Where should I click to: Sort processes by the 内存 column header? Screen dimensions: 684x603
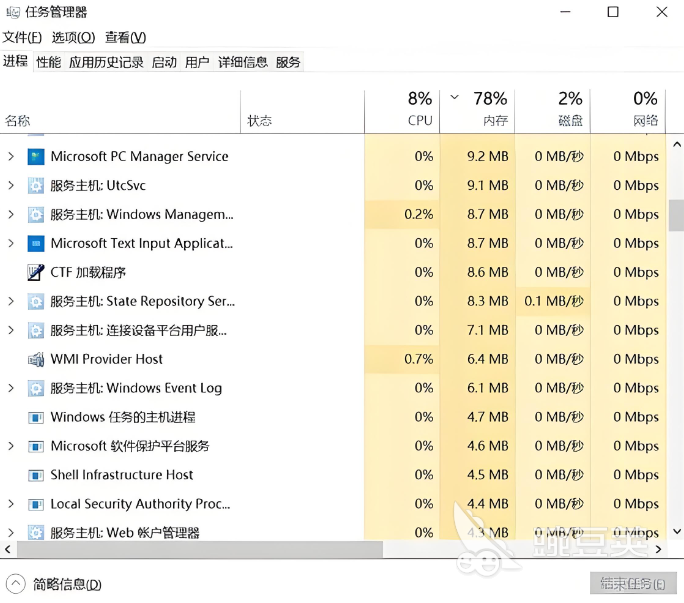pyautogui.click(x=477, y=111)
